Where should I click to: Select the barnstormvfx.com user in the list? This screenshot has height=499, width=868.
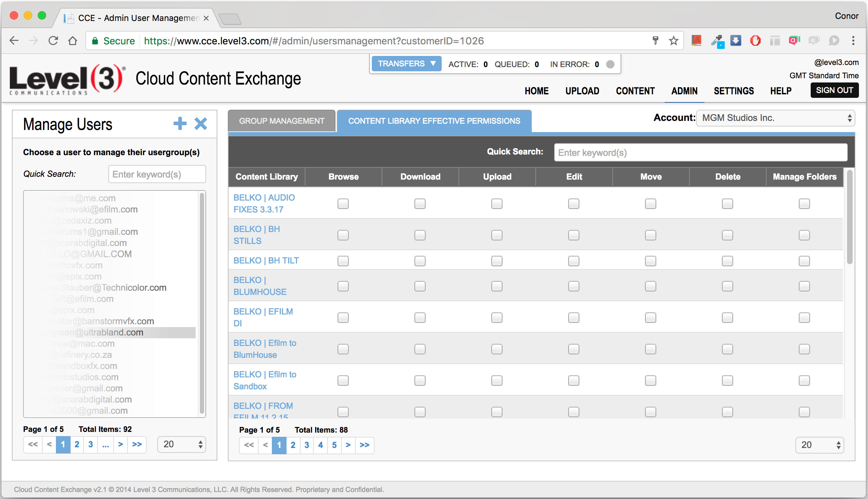pos(110,321)
